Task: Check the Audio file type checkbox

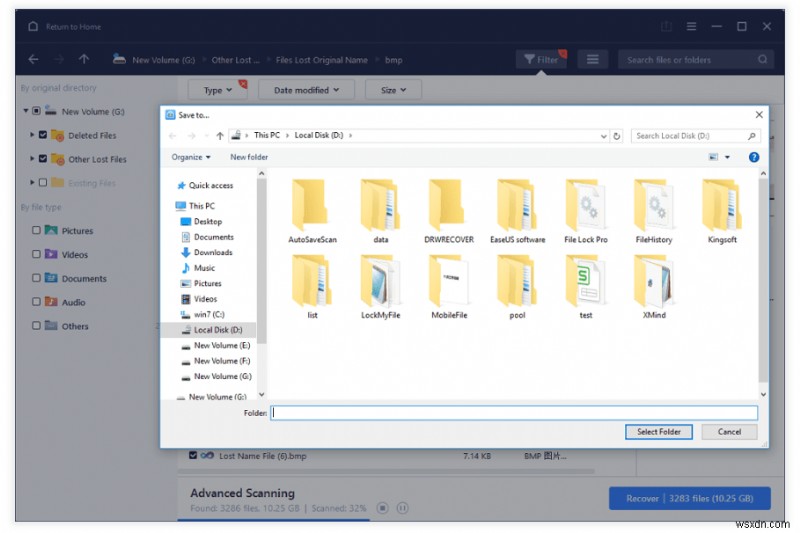Action: pyautogui.click(x=36, y=301)
